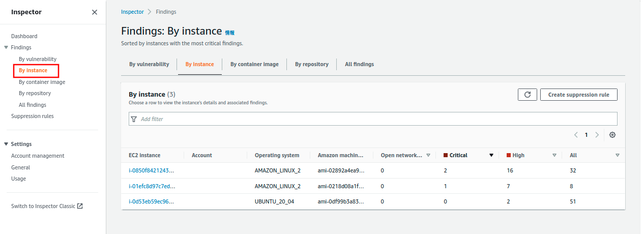644x234 pixels.
Task: Click the Add filter search field
Action: pyautogui.click(x=373, y=119)
